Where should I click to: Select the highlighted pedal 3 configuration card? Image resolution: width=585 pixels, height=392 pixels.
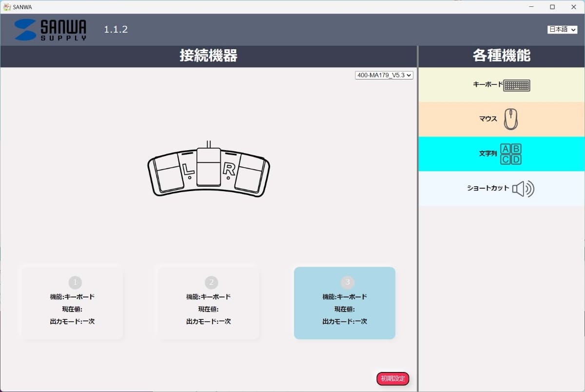coord(345,302)
